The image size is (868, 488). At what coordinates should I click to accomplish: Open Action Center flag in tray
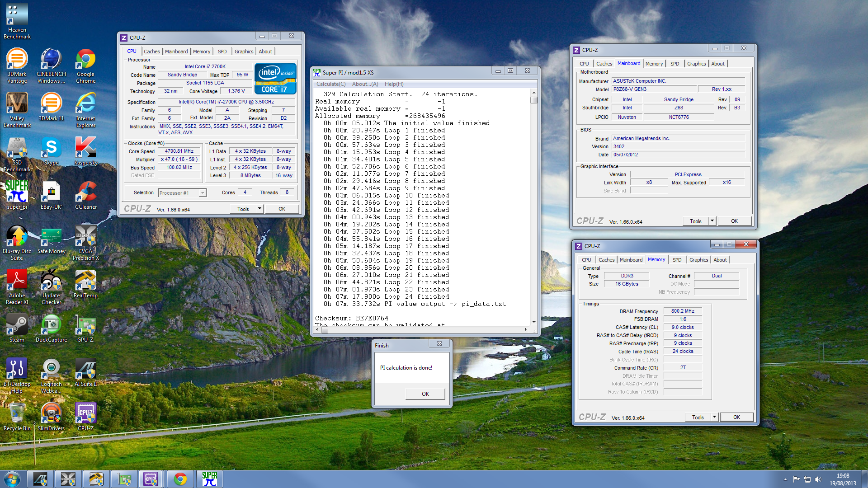pyautogui.click(x=796, y=479)
